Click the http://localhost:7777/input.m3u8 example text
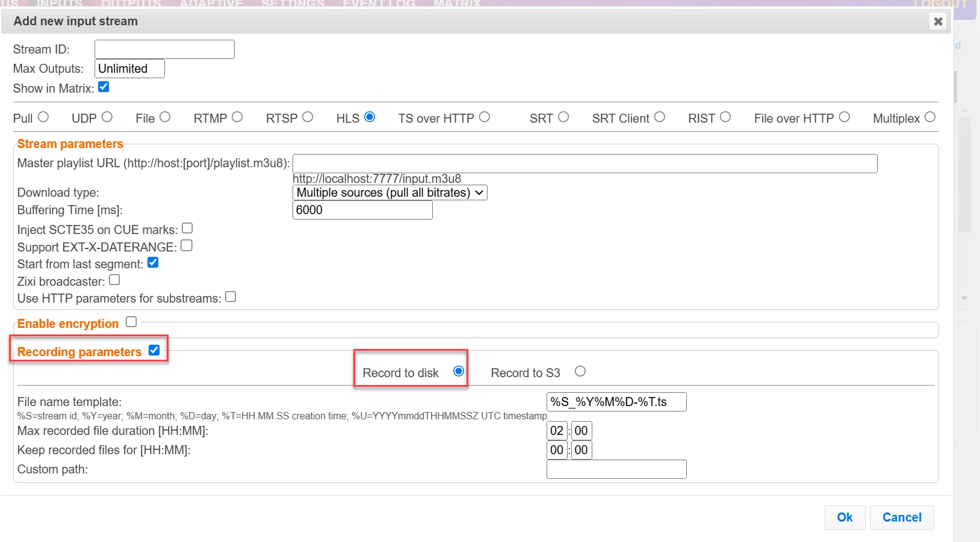980x542 pixels. (377, 179)
